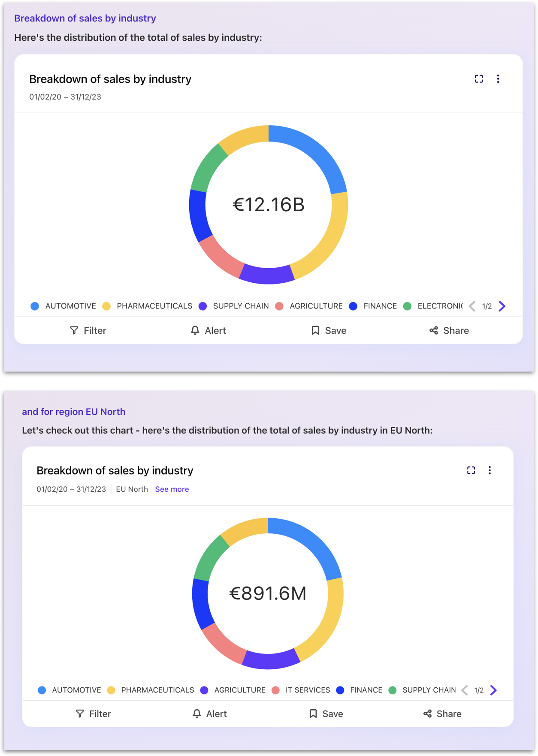
Task: Open kebab menu on EU North chart
Action: [x=490, y=470]
